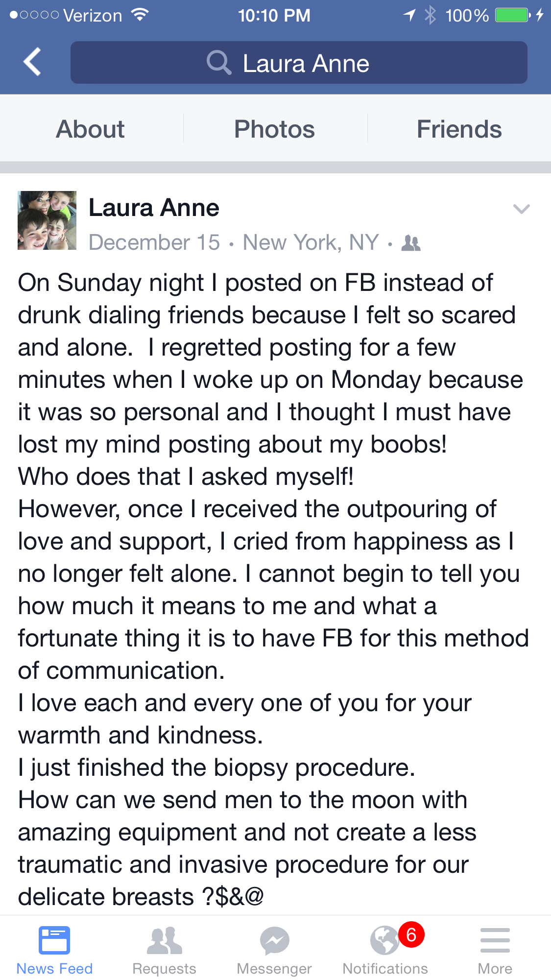Switch to the Photos tab

tap(274, 129)
